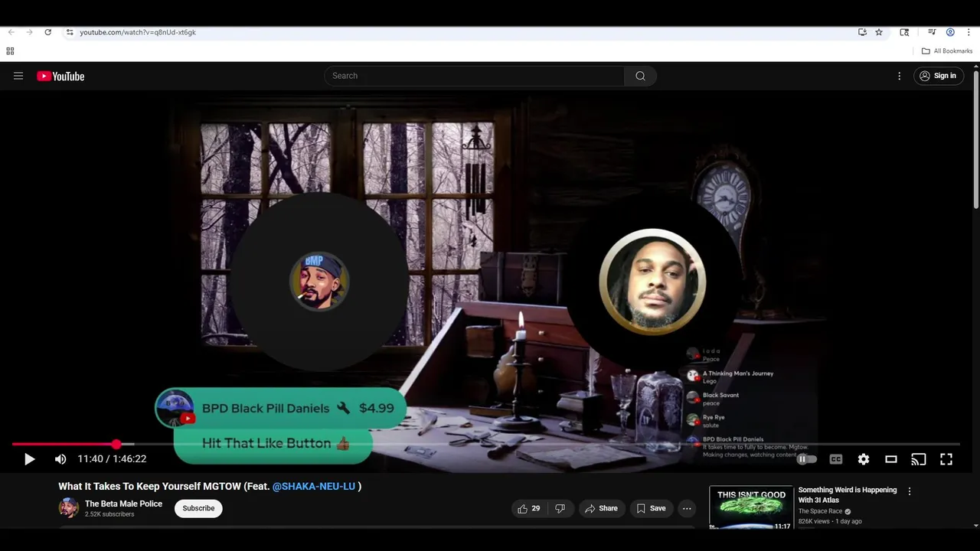Open 'Something Weird is Happening With 3I Atlas'

pos(848,494)
